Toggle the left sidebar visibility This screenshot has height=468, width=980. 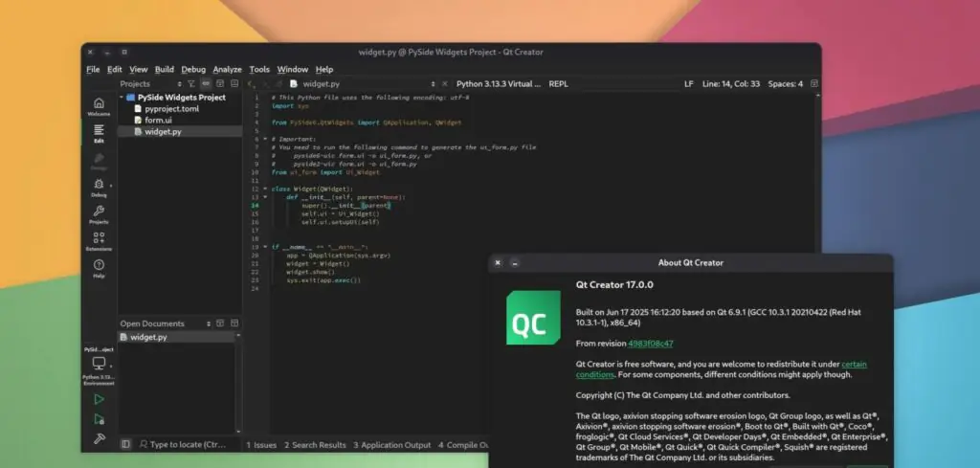[x=125, y=444]
